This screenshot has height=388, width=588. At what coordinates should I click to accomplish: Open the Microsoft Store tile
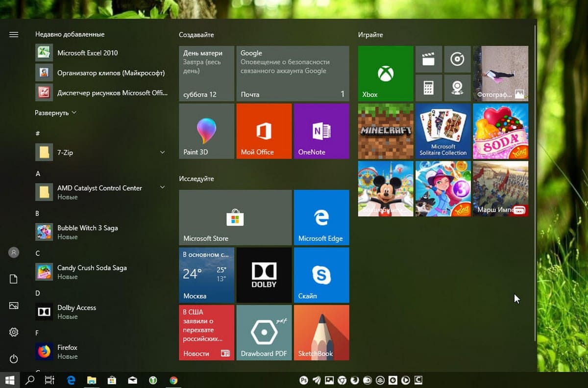click(235, 218)
